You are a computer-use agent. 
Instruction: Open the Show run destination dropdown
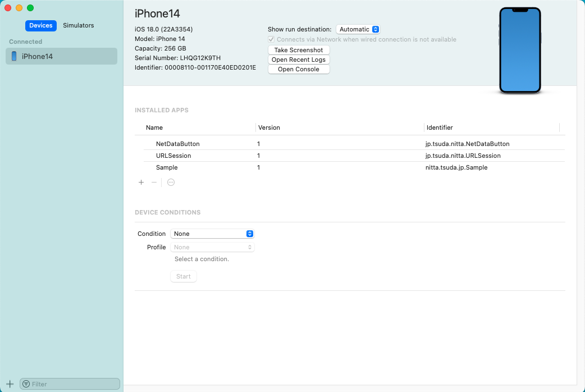(x=358, y=29)
